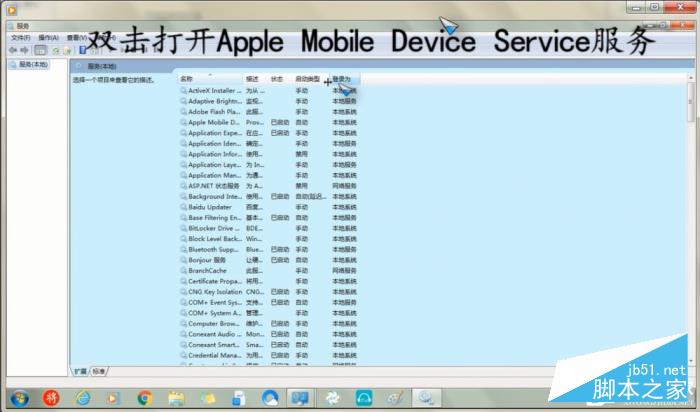700x412 pixels.
Task: Open the blue cloud browser taskbar icon
Action: click(270, 398)
